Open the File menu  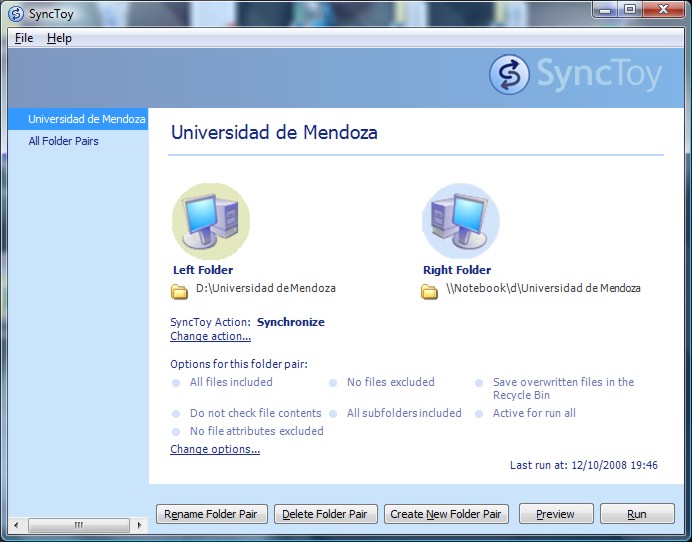(24, 38)
